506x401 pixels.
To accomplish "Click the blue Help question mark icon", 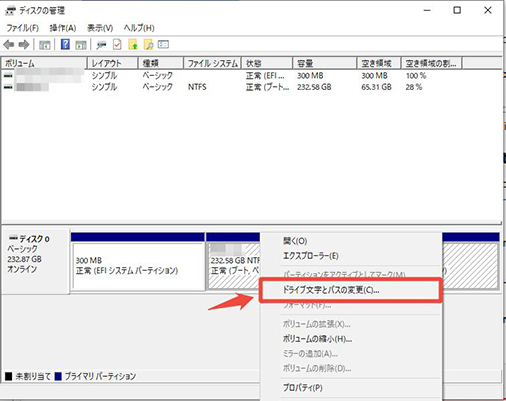I will [65, 44].
